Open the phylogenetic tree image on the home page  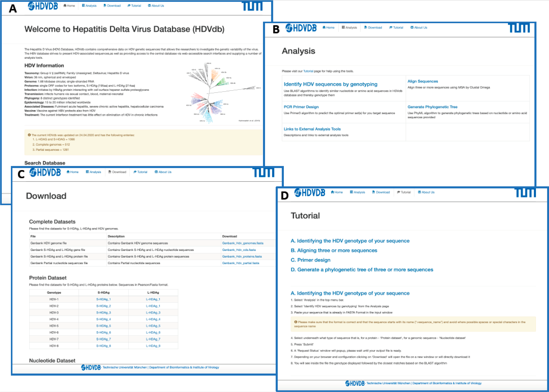(223, 93)
